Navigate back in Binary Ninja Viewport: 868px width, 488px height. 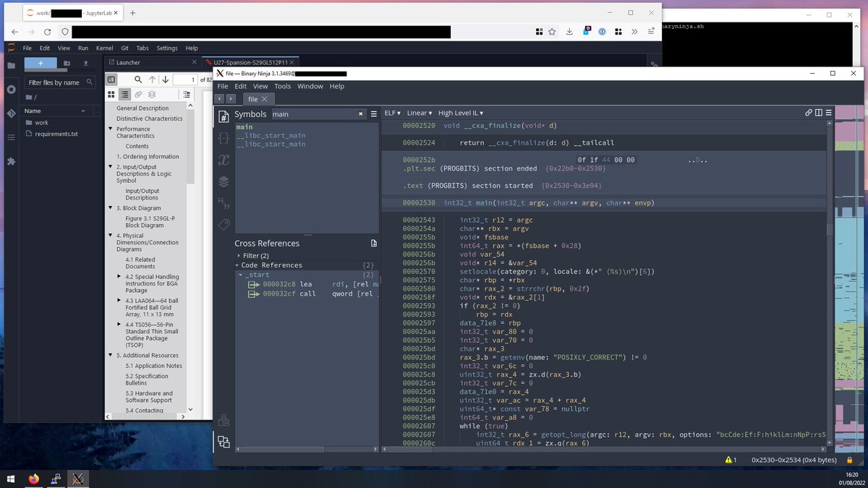[221, 99]
